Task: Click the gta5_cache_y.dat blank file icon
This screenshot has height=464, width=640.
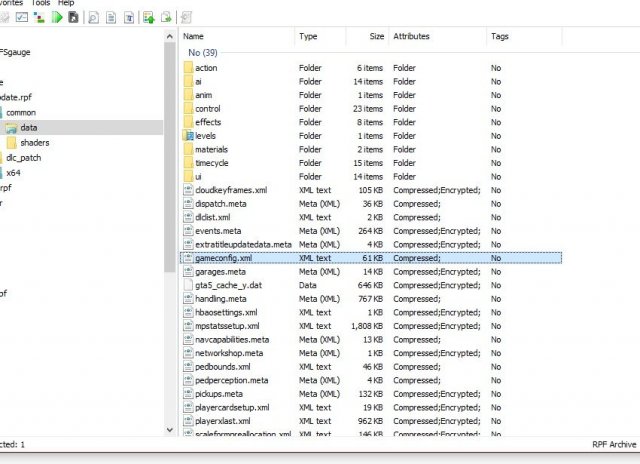Action: point(188,285)
